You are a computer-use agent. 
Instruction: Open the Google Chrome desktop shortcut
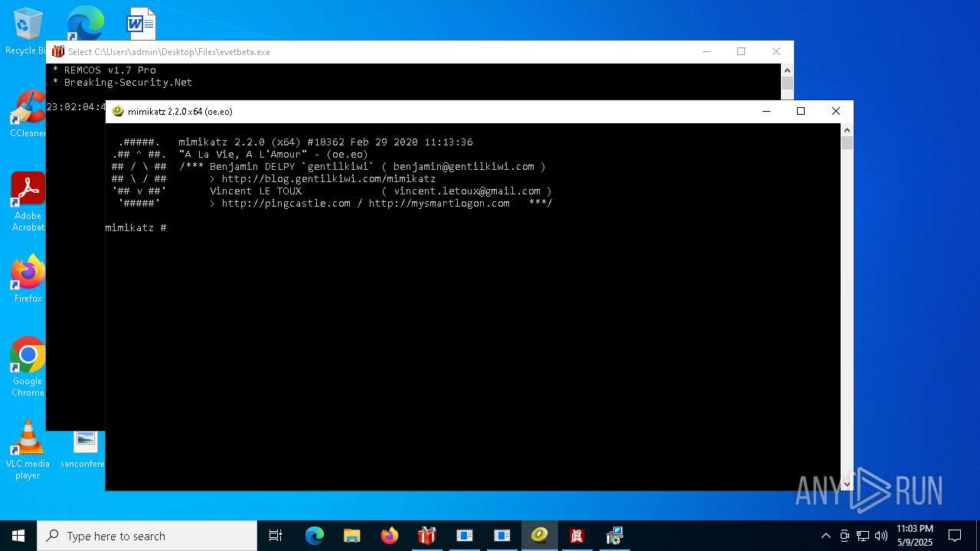28,367
